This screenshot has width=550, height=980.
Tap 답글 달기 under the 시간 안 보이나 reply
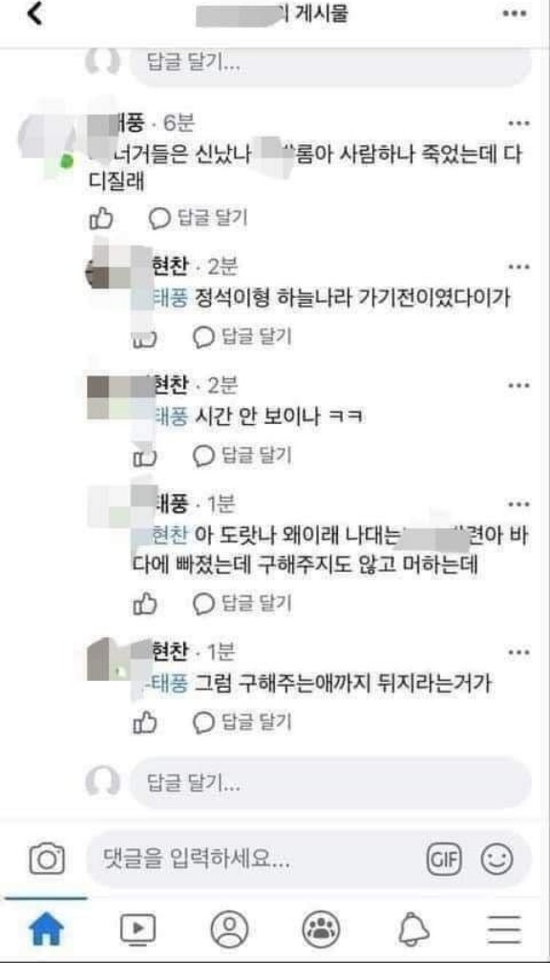pos(243,456)
